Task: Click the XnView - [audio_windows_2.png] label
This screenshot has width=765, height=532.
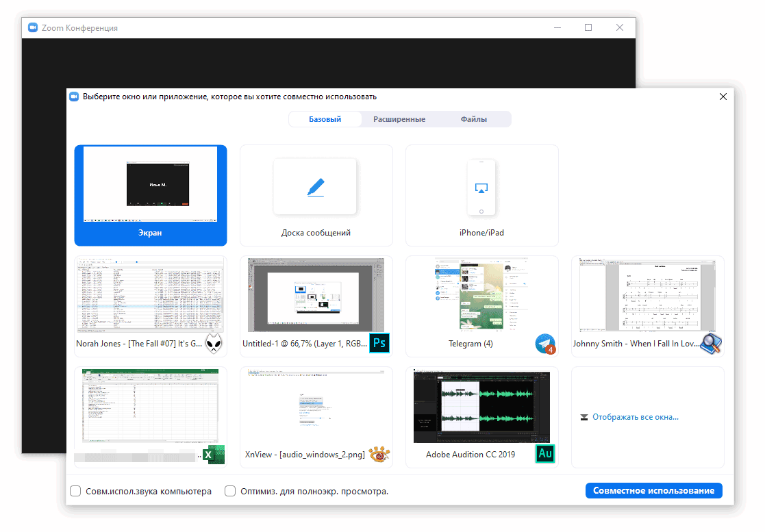Action: 305,455
